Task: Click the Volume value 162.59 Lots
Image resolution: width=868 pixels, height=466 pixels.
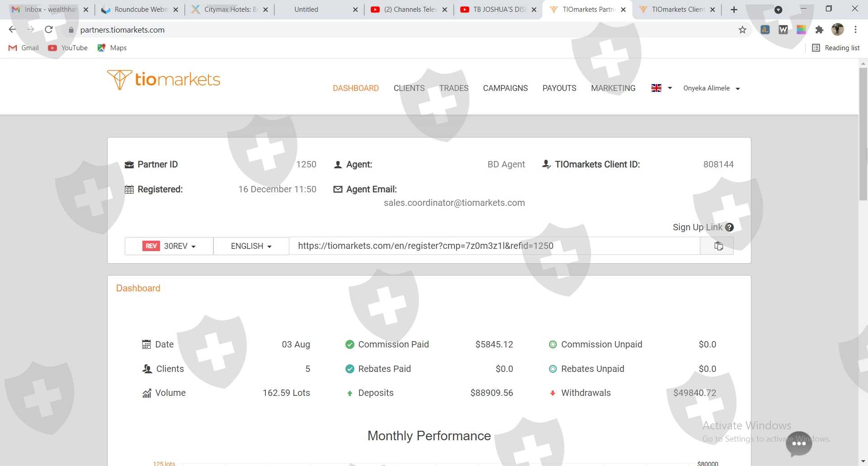Action: [x=286, y=393]
